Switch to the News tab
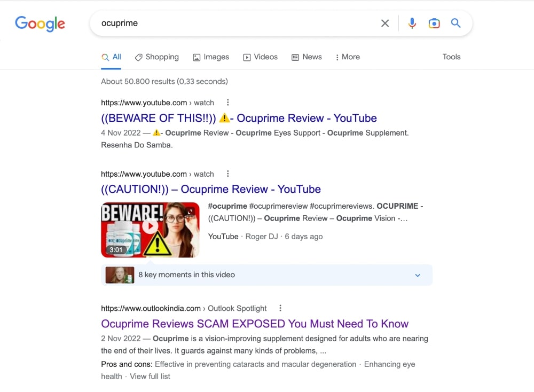 (307, 57)
